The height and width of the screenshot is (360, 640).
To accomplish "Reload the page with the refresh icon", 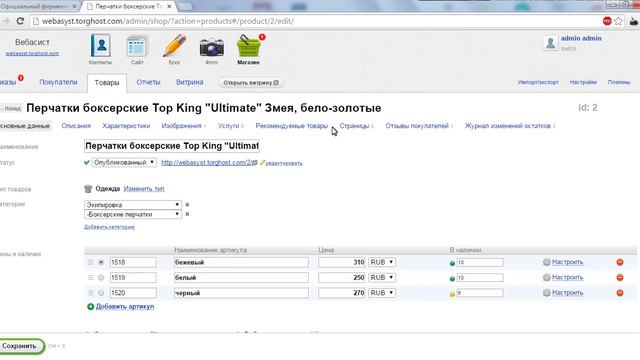I will point(20,21).
